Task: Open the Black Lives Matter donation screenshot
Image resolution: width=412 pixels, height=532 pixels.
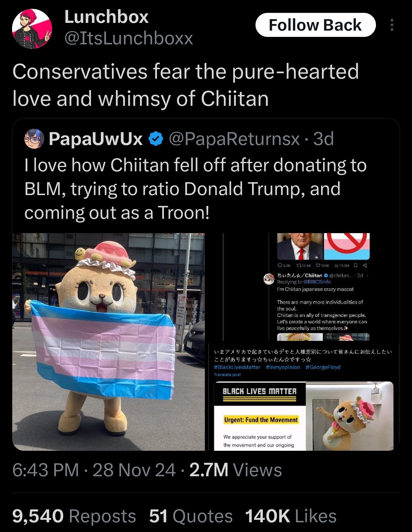Action: 304,397
